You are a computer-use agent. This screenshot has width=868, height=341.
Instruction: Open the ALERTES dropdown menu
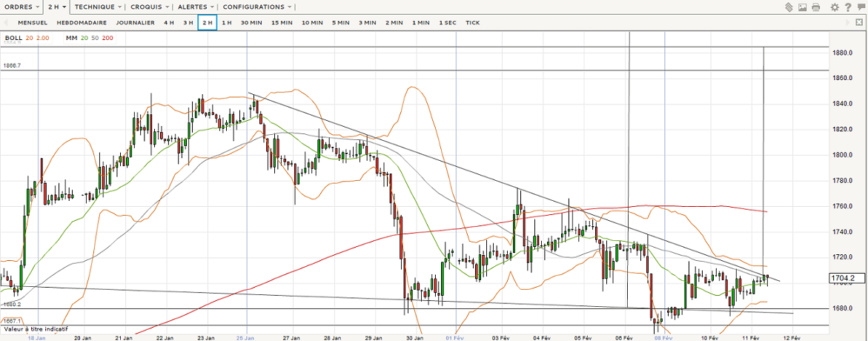tap(196, 7)
